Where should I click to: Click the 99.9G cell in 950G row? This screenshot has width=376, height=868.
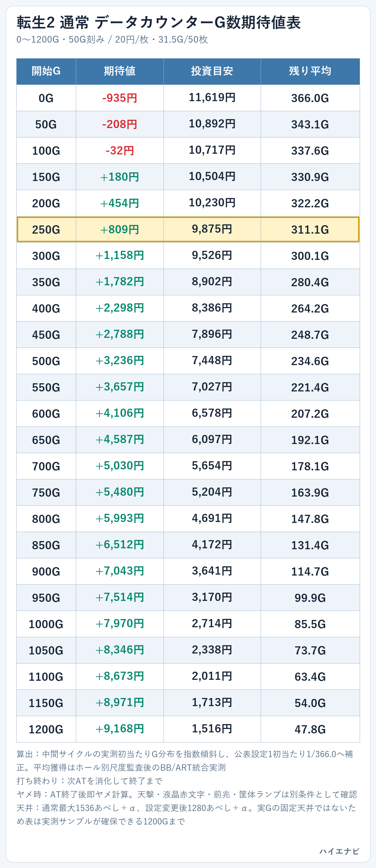click(310, 598)
